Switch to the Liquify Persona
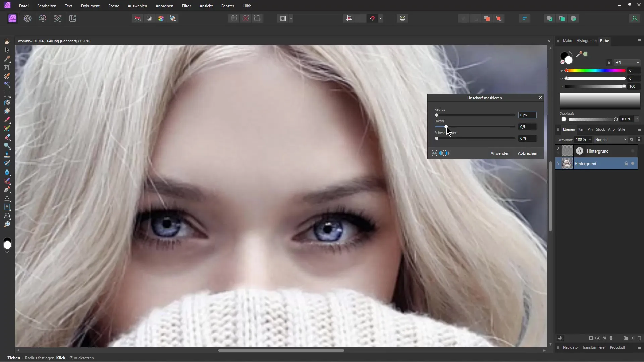644x362 pixels. pos(28,18)
